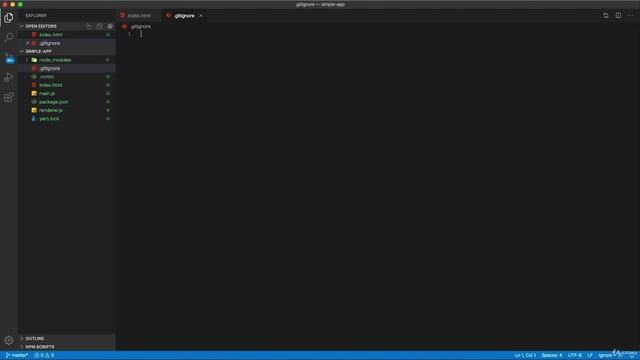640x360 pixels.
Task: Open the Extensions view
Action: pos(9,97)
